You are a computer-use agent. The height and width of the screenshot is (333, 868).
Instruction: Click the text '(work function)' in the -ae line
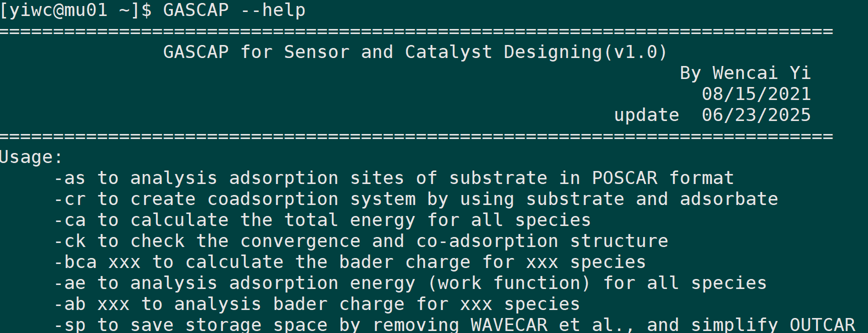click(x=509, y=283)
